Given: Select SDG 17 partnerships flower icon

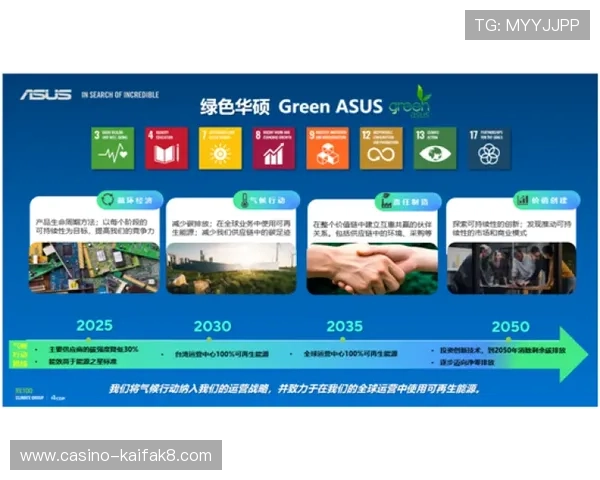Looking at the screenshot, I should [489, 148].
